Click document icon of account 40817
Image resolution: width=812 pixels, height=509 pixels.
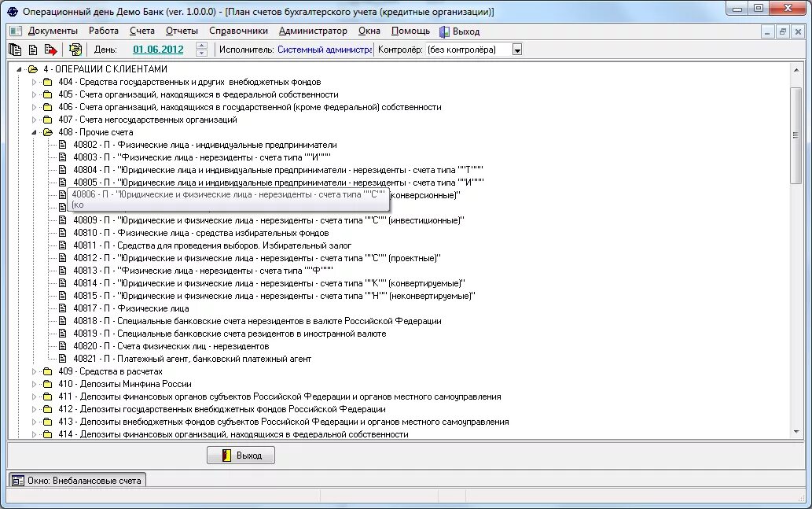[63, 308]
